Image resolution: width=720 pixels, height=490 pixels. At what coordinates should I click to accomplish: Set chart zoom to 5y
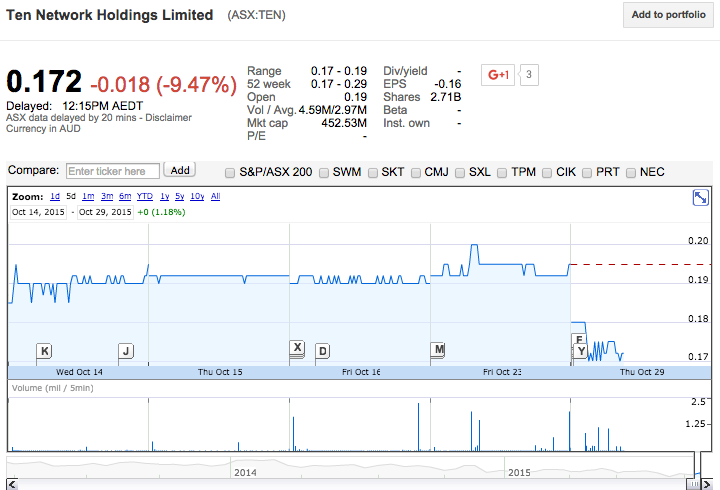[x=180, y=196]
